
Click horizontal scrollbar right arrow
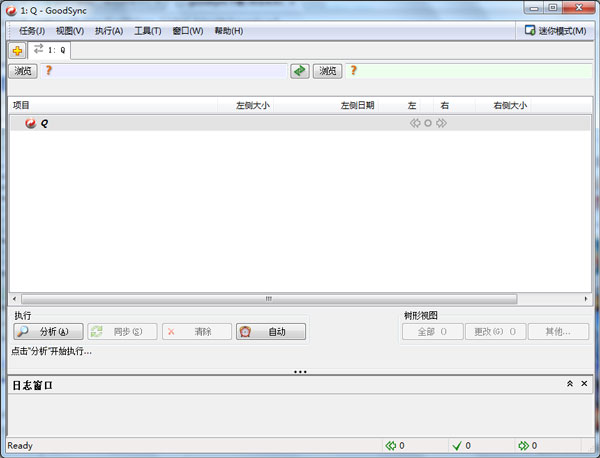(x=586, y=299)
